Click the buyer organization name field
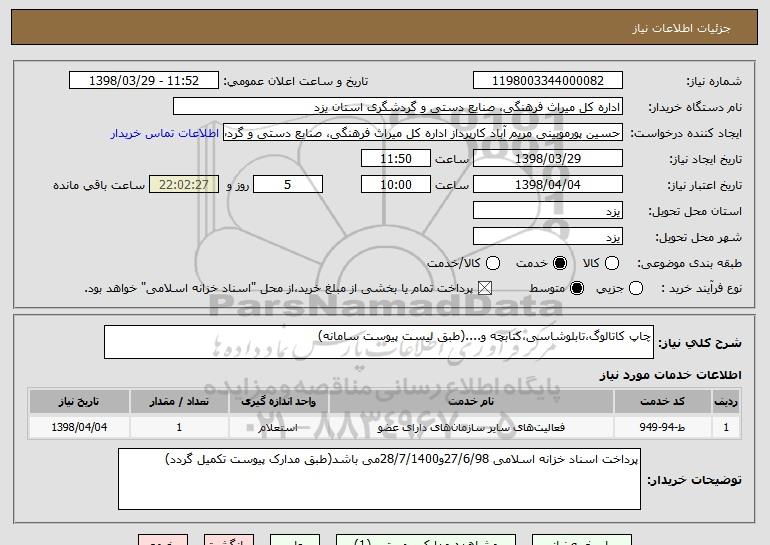 click(x=398, y=107)
